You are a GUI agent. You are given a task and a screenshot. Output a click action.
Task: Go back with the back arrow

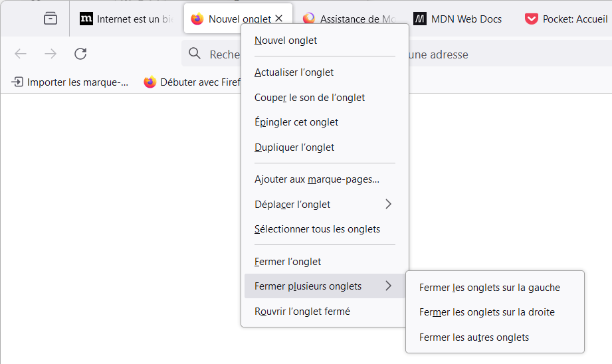[21, 53]
